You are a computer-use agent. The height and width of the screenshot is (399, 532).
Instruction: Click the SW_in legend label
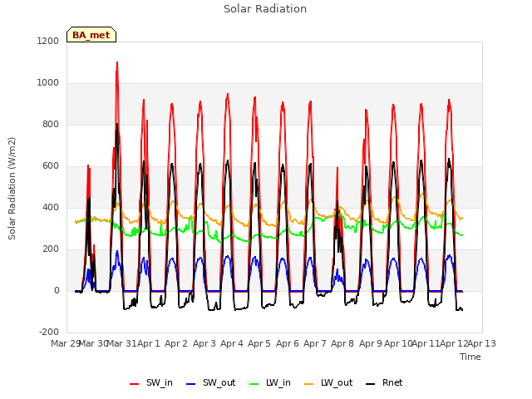160,382
